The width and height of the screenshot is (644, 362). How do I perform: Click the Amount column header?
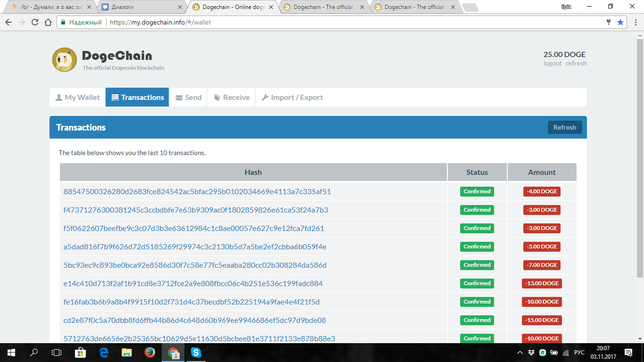point(542,173)
